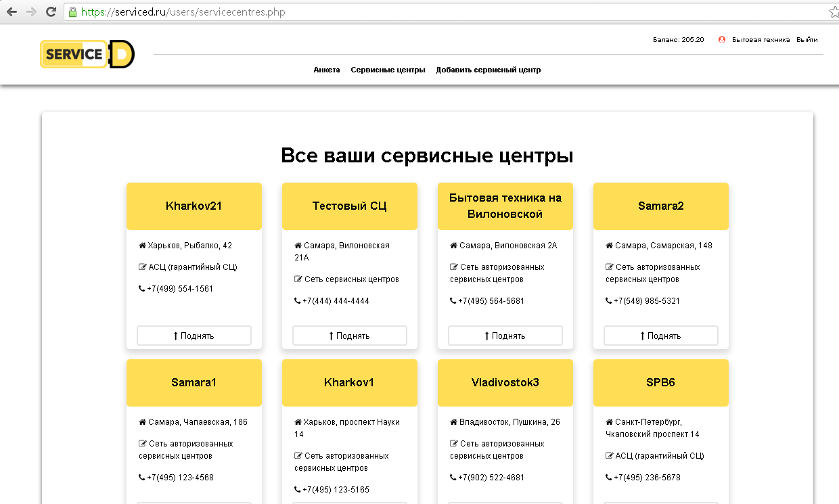Click the browser address bar URL
Screen dimensions: 839x504
click(183, 12)
